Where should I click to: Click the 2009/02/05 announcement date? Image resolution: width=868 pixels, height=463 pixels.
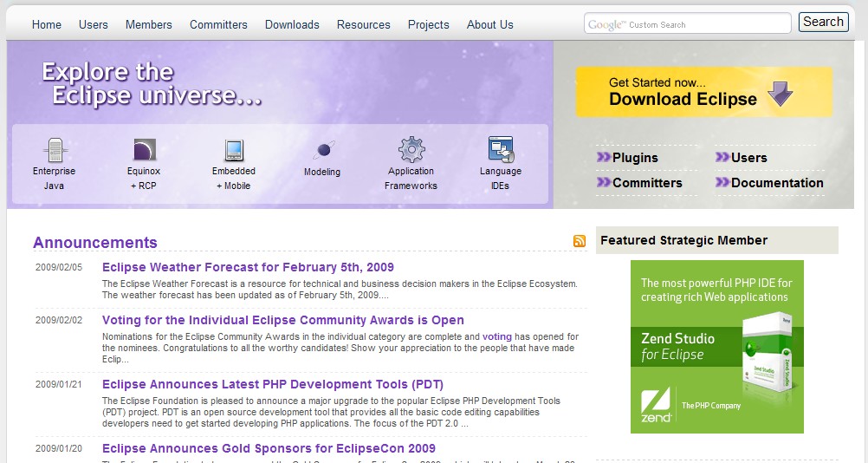coord(59,268)
